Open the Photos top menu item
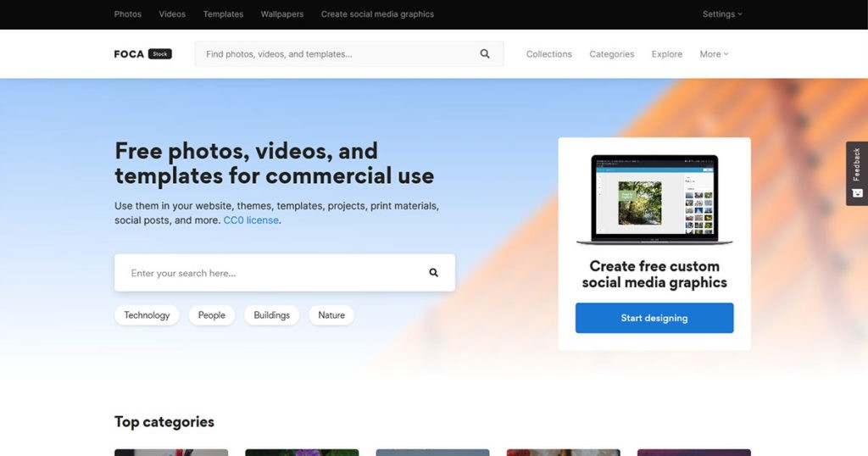 coord(128,14)
